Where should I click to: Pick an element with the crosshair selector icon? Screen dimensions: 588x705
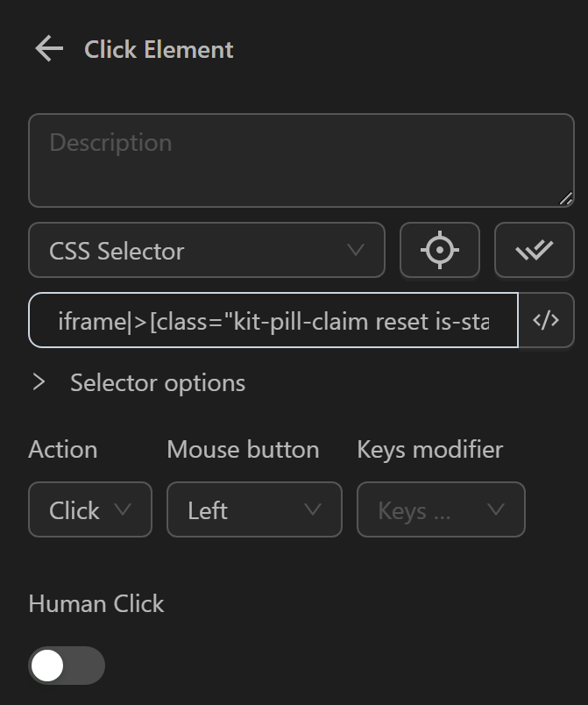coord(439,250)
